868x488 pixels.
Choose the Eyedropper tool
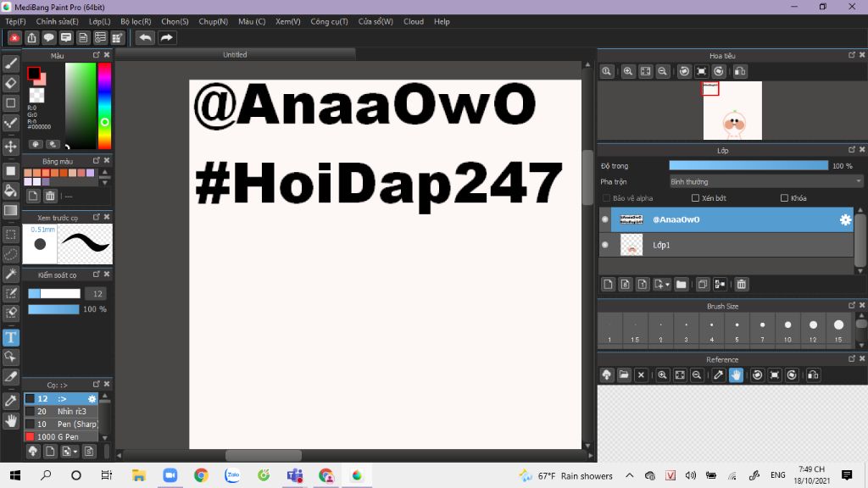10,401
